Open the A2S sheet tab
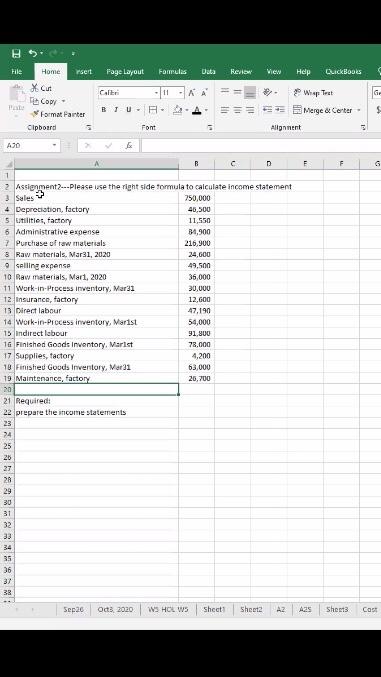The height and width of the screenshot is (677, 381). pyautogui.click(x=305, y=609)
